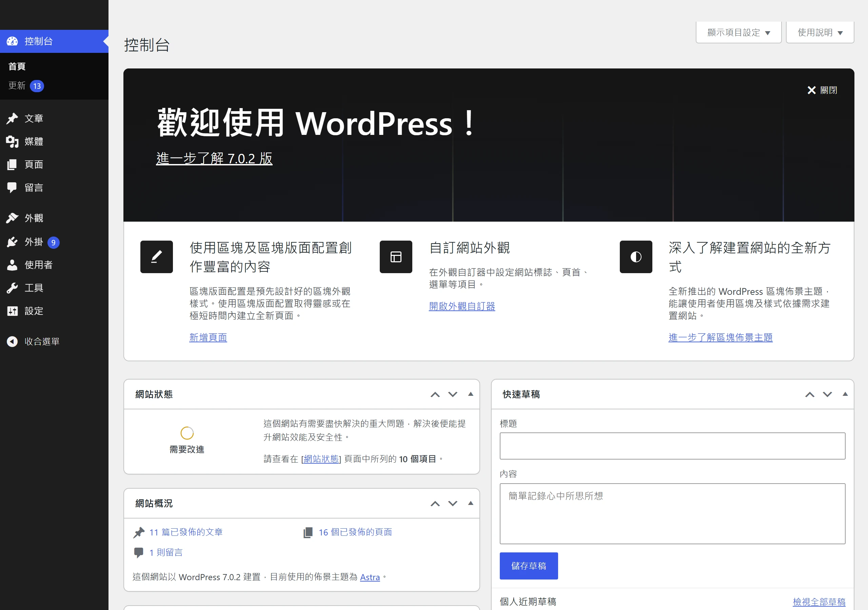The height and width of the screenshot is (610, 868).
Task: Click the pushpin icon beside 11 篇已發佈的文章
Action: click(139, 532)
